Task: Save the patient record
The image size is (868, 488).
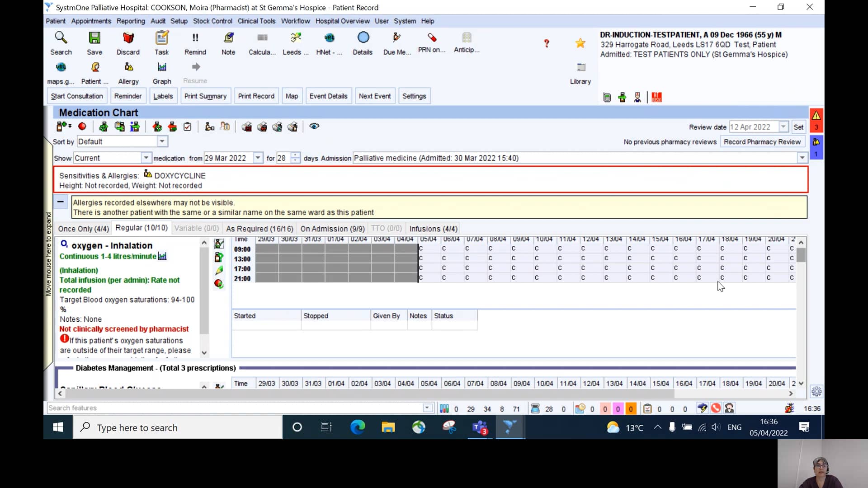Action: point(94,43)
